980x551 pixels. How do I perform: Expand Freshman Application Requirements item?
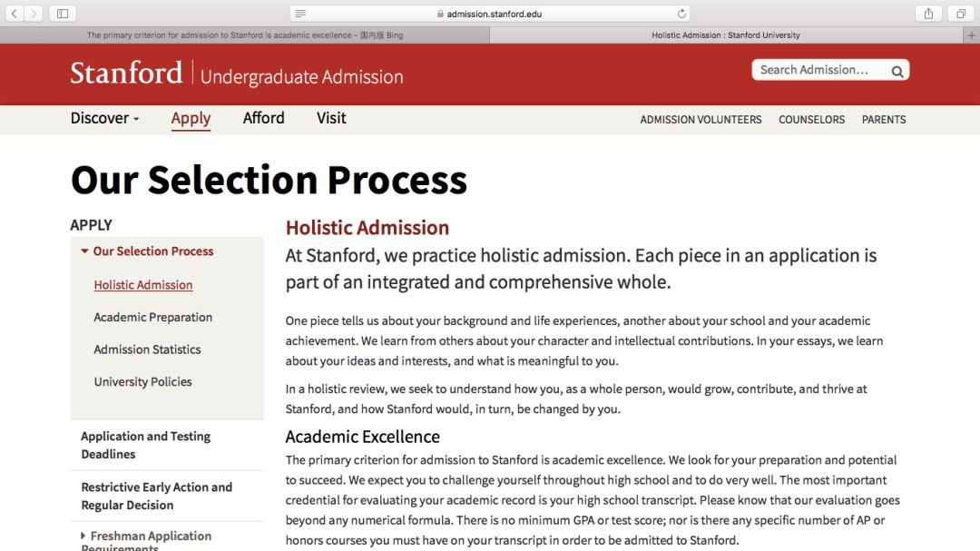83,536
